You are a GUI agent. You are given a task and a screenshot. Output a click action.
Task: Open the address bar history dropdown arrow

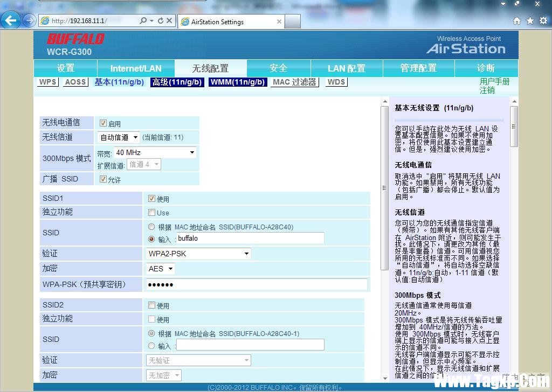pyautogui.click(x=151, y=21)
